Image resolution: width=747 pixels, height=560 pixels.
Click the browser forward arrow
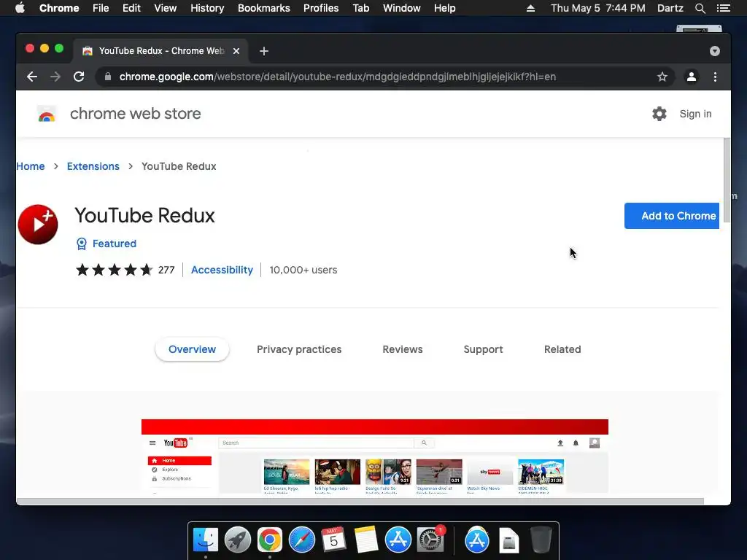(x=55, y=77)
